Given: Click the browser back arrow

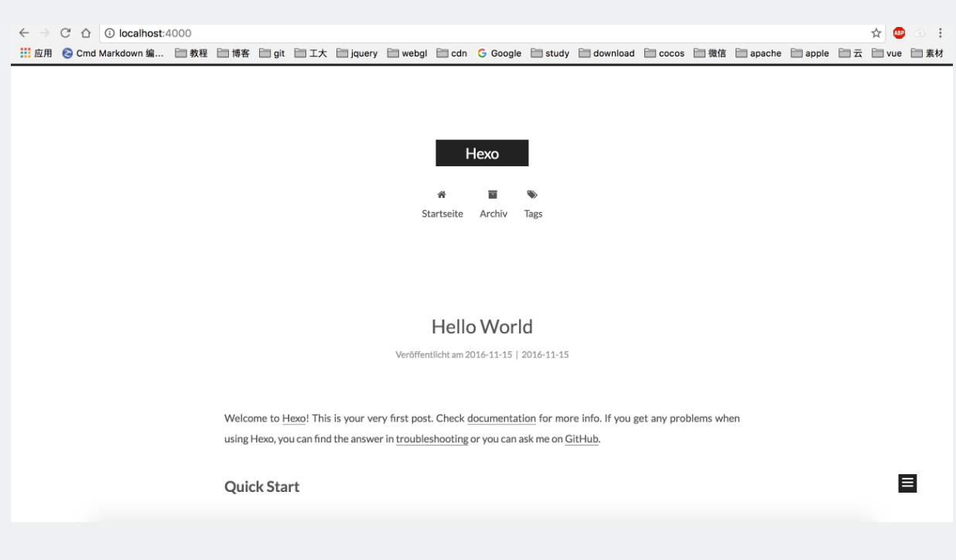Looking at the screenshot, I should [24, 33].
